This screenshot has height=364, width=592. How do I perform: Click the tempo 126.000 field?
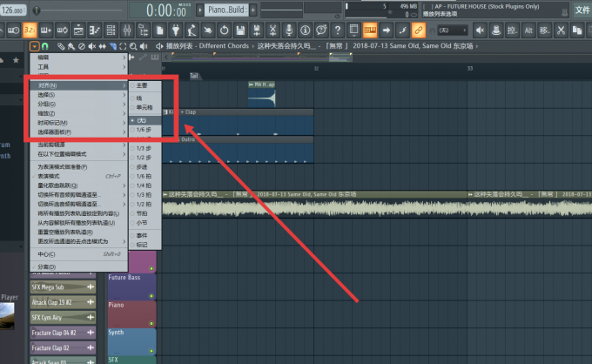click(x=13, y=10)
